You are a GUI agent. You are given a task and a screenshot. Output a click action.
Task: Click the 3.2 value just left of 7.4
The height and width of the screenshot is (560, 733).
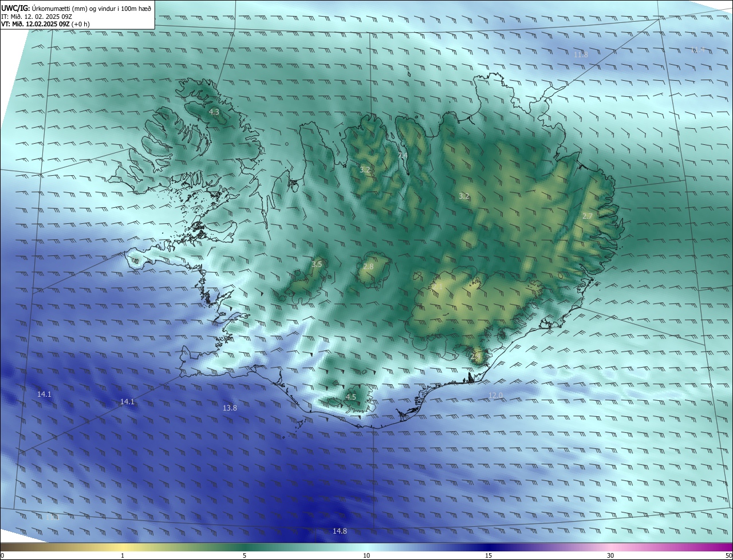coord(365,170)
